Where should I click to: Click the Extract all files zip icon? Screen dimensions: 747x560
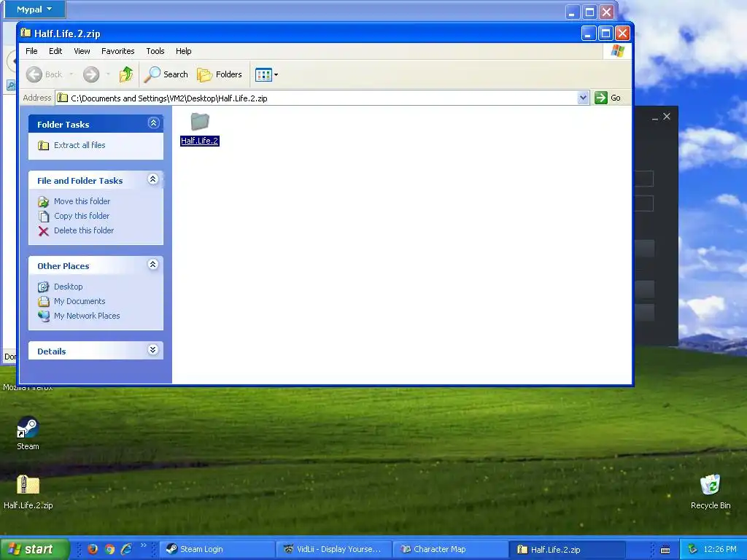tap(43, 145)
